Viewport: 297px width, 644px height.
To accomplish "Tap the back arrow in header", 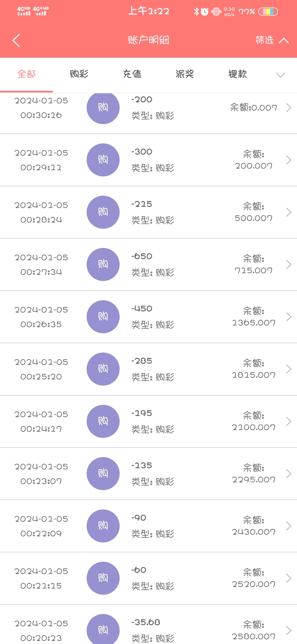I will pyautogui.click(x=16, y=40).
